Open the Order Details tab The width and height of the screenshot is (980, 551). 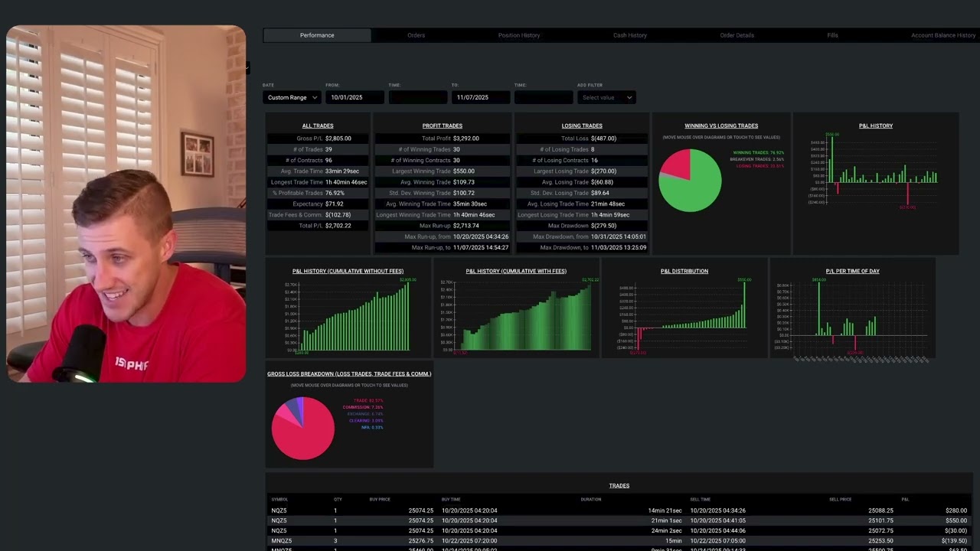coord(737,35)
